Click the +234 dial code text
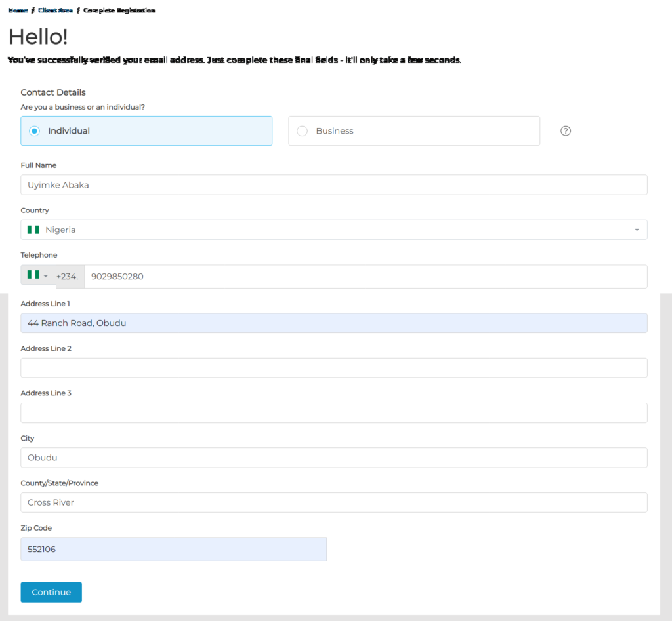The width and height of the screenshot is (672, 621). pos(68,277)
